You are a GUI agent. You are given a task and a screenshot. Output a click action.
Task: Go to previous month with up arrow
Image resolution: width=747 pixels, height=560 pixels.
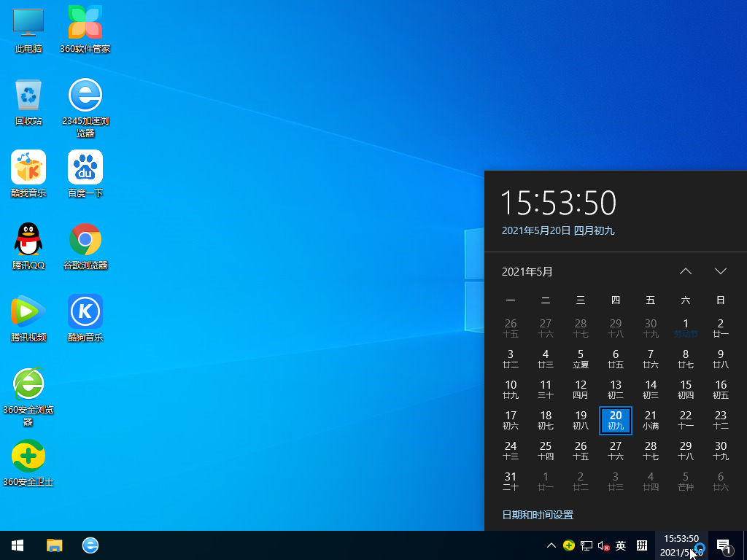point(686,271)
